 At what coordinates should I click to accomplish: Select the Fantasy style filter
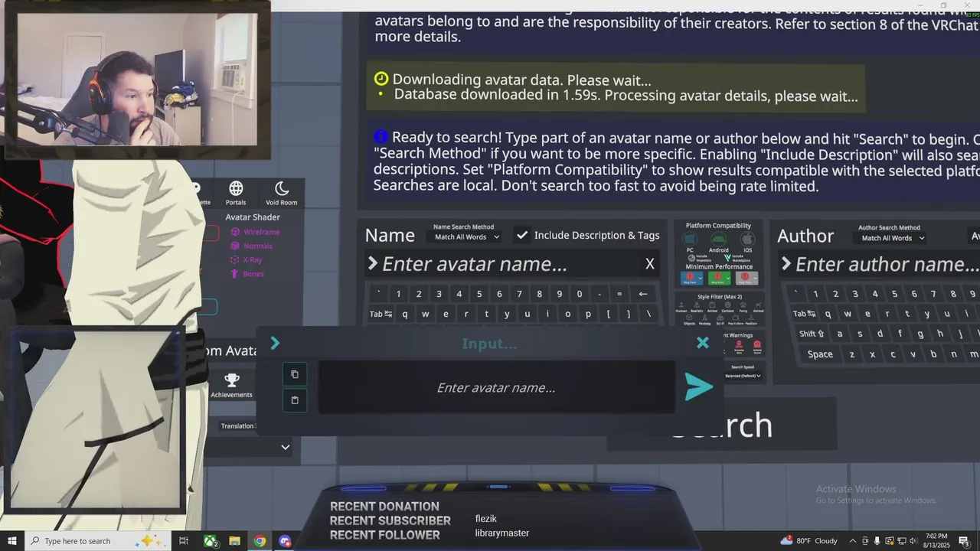[704, 320]
